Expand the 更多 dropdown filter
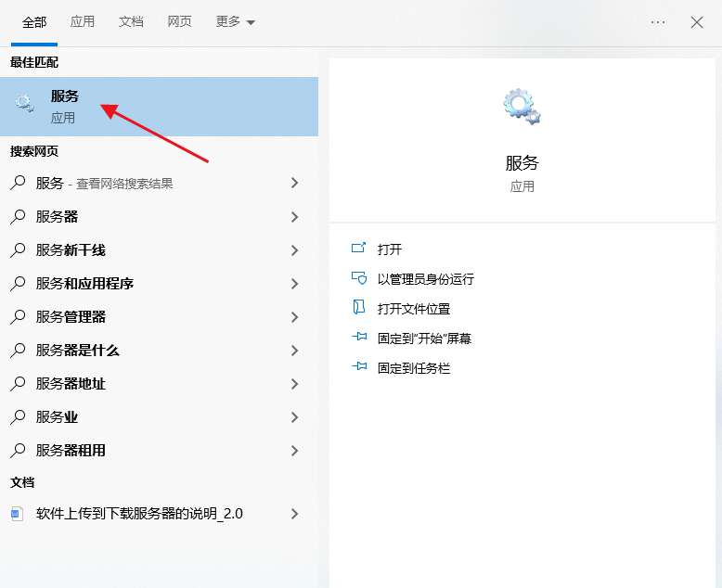 (x=235, y=22)
